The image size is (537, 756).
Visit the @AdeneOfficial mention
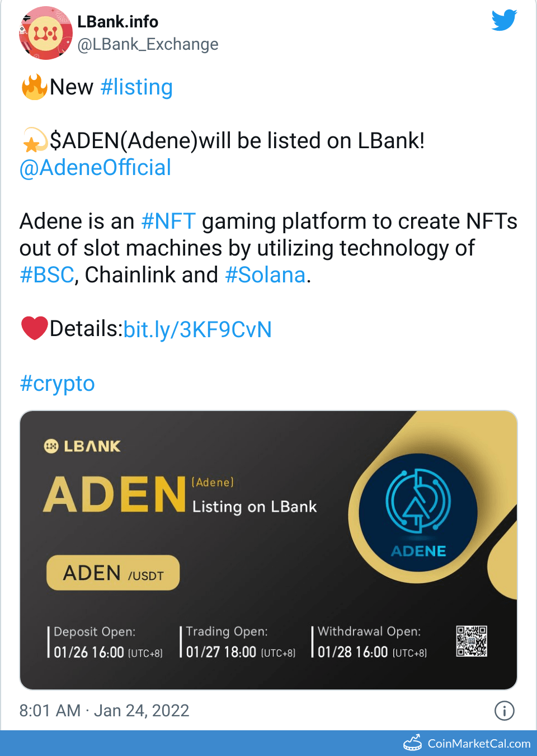tap(95, 168)
